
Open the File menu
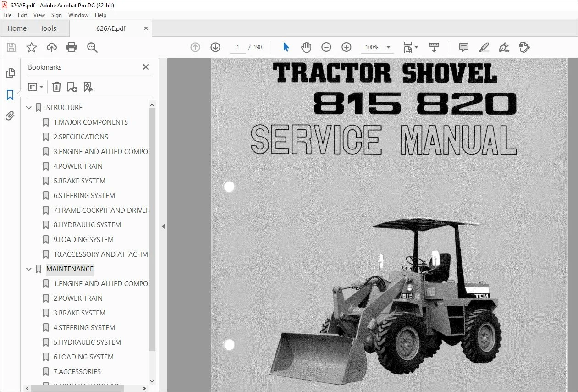[x=7, y=15]
